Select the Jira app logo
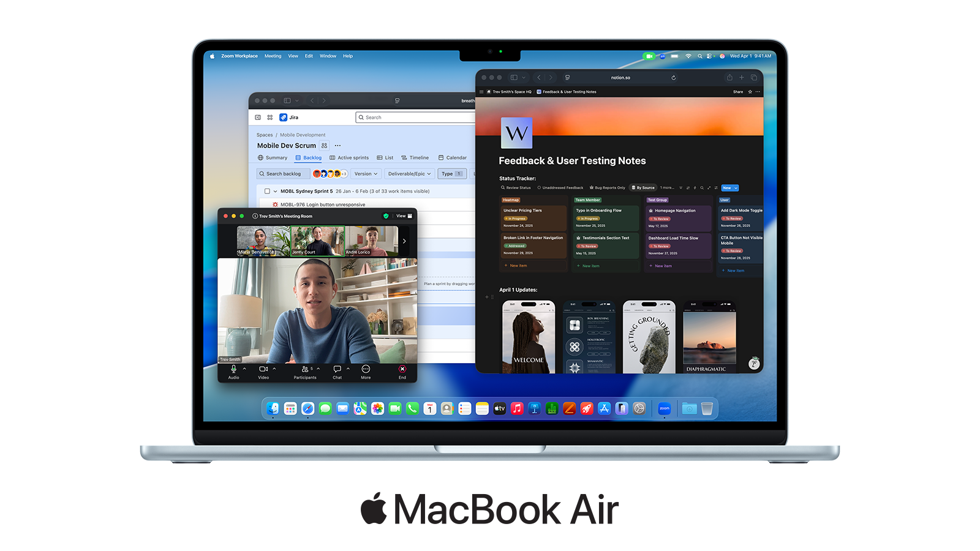The height and width of the screenshot is (551, 980). [284, 118]
